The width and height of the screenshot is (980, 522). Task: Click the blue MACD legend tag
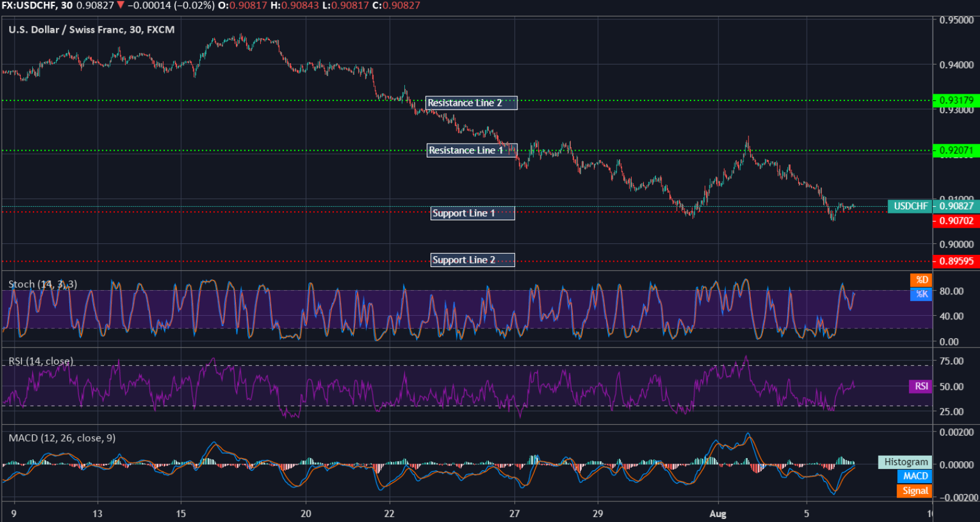coord(915,476)
